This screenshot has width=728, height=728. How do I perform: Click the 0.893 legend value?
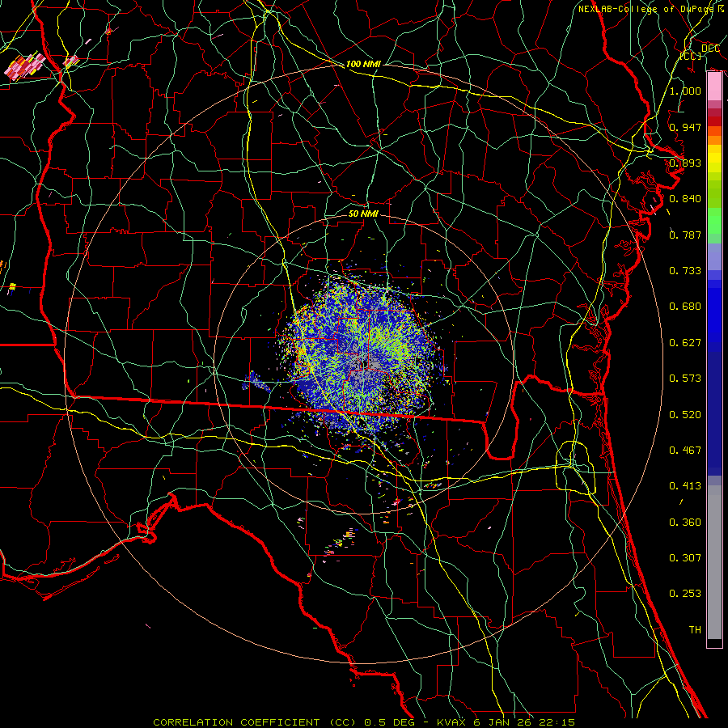pos(685,163)
